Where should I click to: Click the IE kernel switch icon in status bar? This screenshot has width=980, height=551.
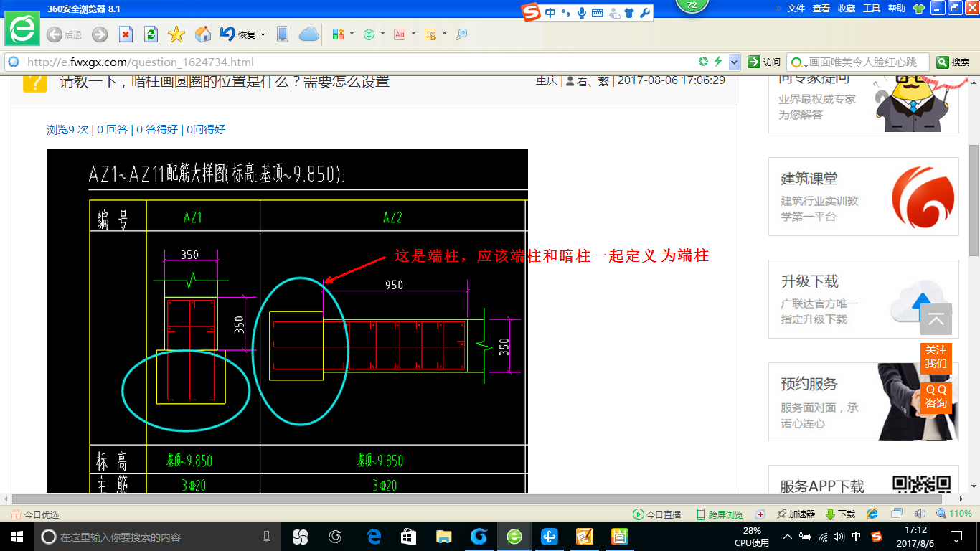point(872,514)
